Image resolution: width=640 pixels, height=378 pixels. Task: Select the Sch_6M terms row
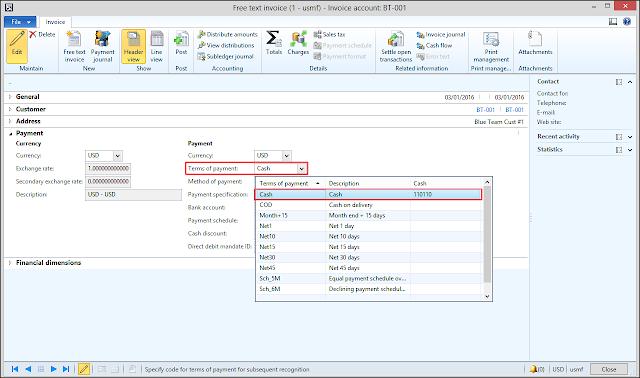[x=368, y=289]
